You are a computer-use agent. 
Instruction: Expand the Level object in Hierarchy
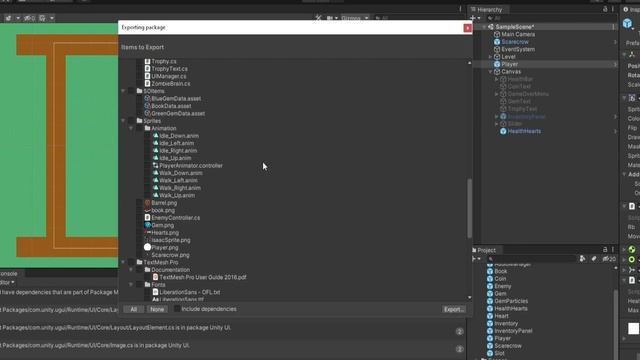pos(490,57)
